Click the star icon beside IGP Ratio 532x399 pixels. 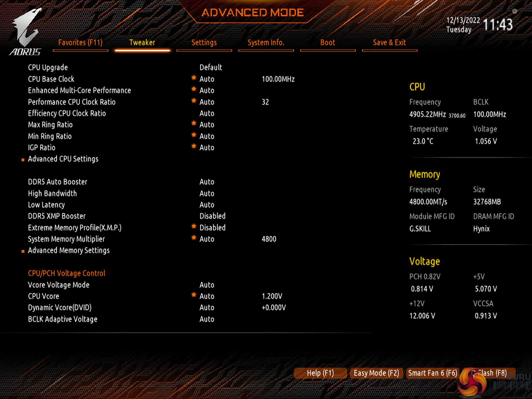pos(194,146)
